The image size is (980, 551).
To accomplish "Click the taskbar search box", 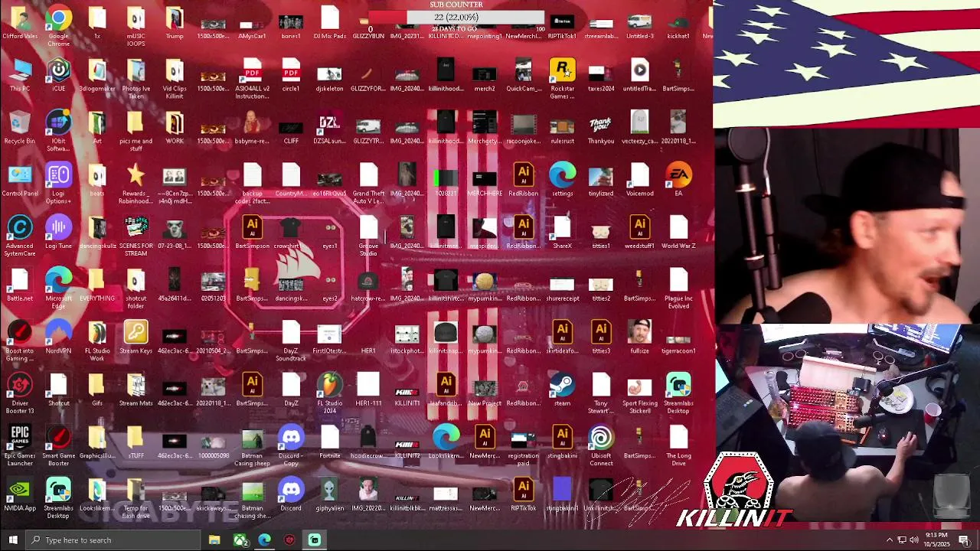I will (x=113, y=540).
